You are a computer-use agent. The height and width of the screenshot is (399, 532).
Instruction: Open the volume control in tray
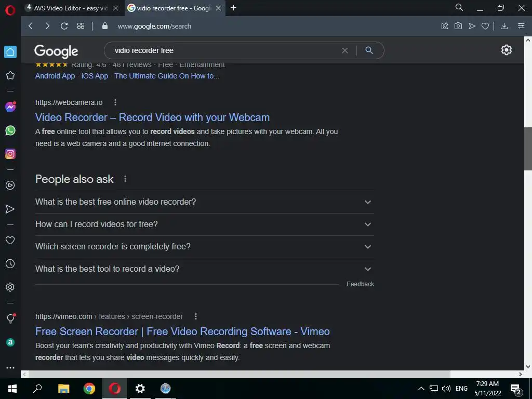[446, 389]
